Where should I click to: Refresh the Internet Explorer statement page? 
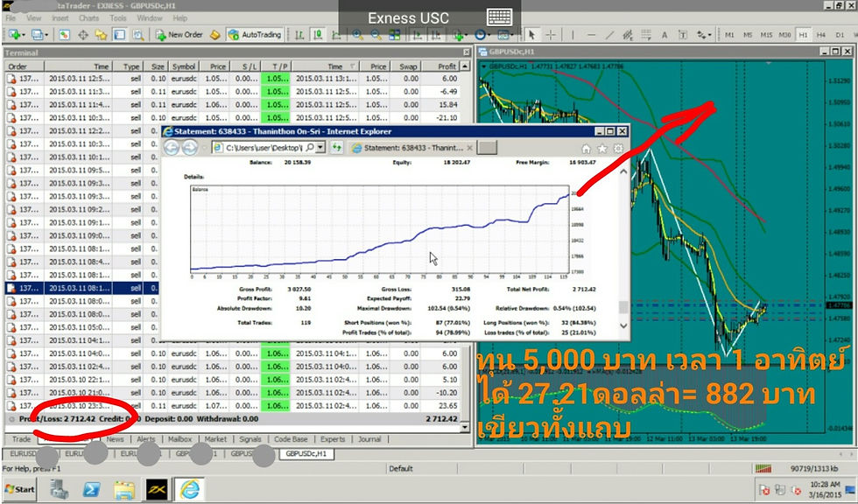click(336, 148)
